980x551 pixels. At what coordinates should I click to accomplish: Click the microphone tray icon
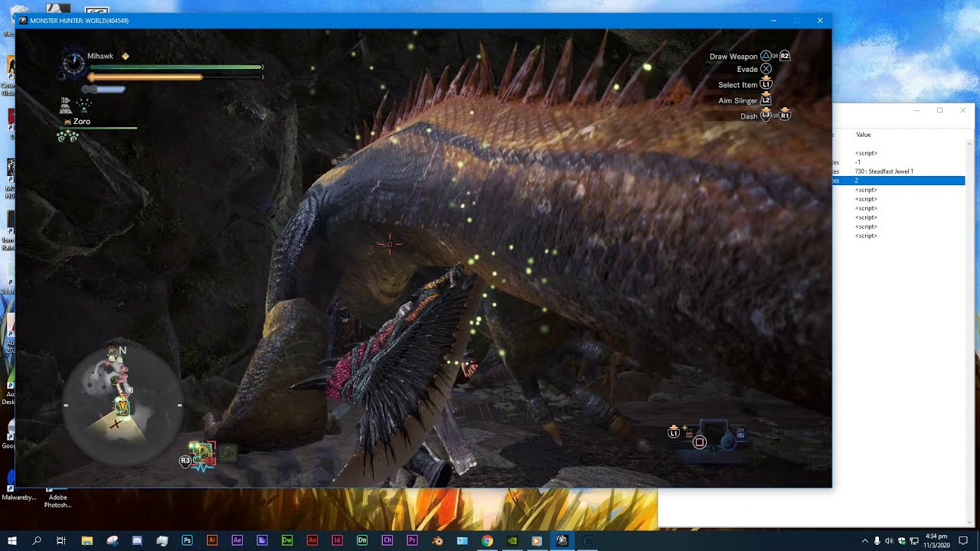tap(877, 540)
